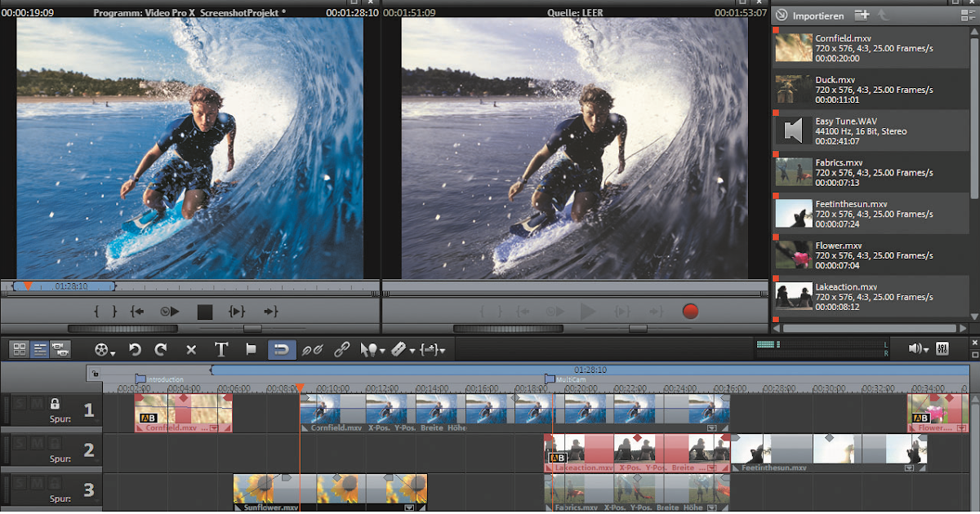This screenshot has width=980, height=514.
Task: Solo track Spur 2 with the S button
Action: 19,442
